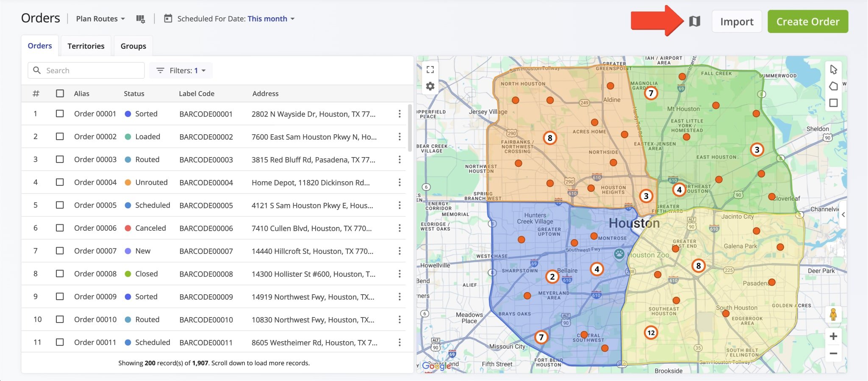Click the Street View pegman
This screenshot has width=868, height=381.
point(833,315)
